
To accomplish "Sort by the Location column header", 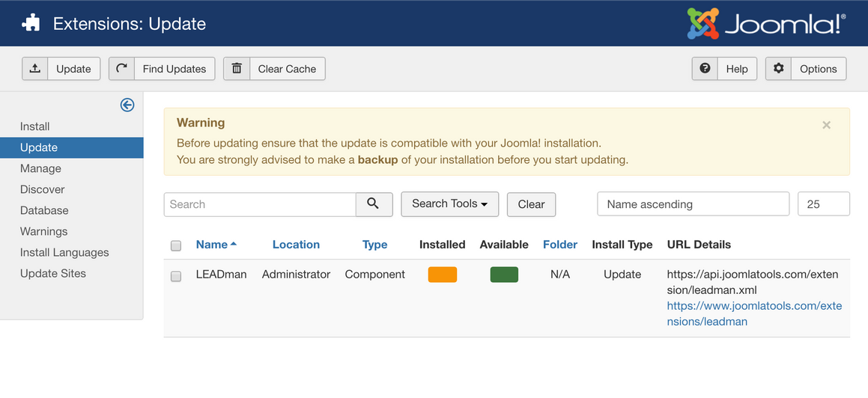I will [296, 245].
